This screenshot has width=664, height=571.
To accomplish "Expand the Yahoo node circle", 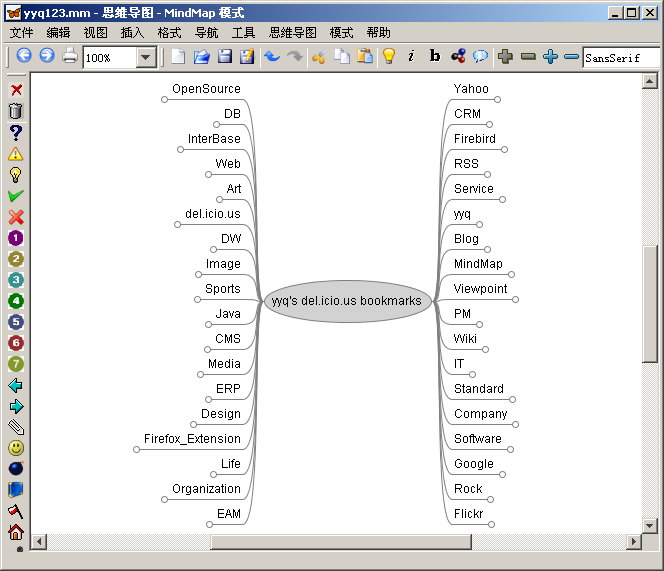I will point(498,100).
